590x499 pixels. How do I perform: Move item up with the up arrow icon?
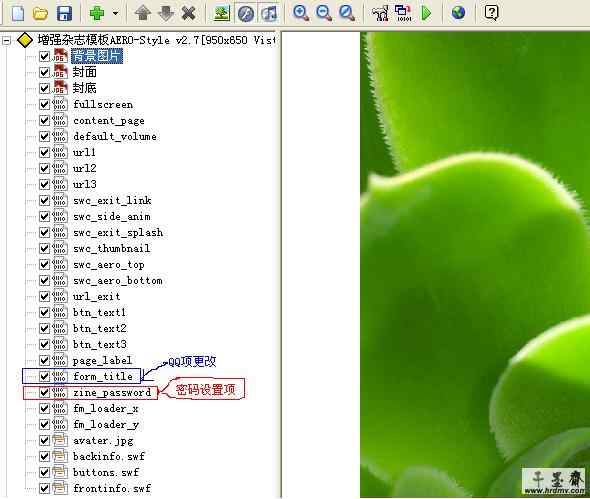(x=143, y=14)
